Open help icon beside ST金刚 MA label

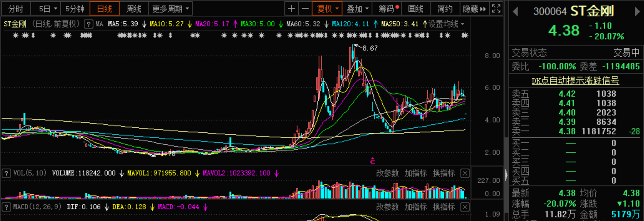tap(88, 24)
